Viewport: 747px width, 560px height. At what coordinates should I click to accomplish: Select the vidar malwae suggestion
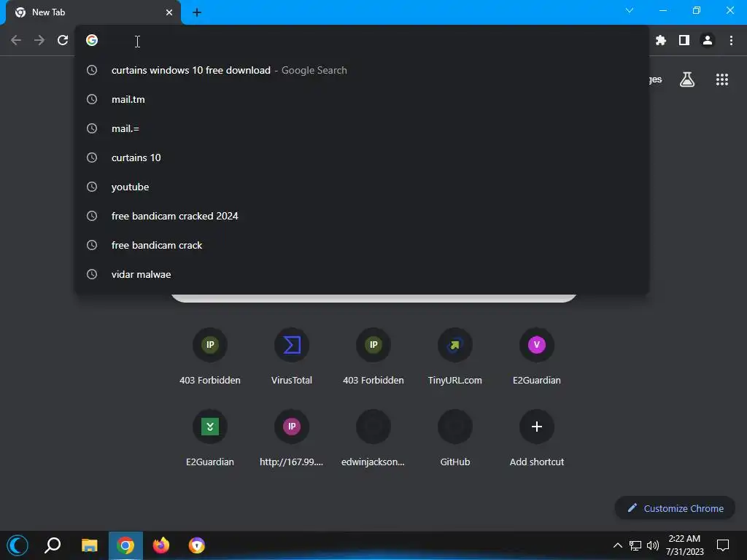[362, 274]
